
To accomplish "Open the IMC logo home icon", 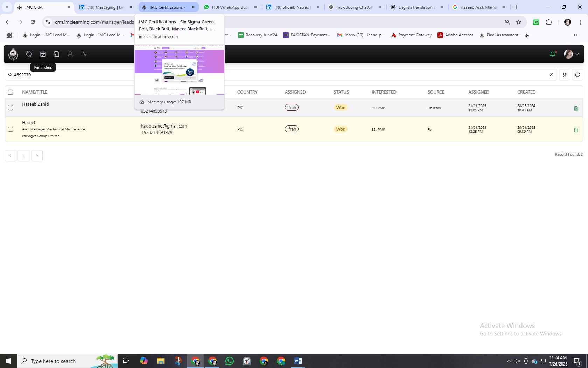I will tap(13, 54).
